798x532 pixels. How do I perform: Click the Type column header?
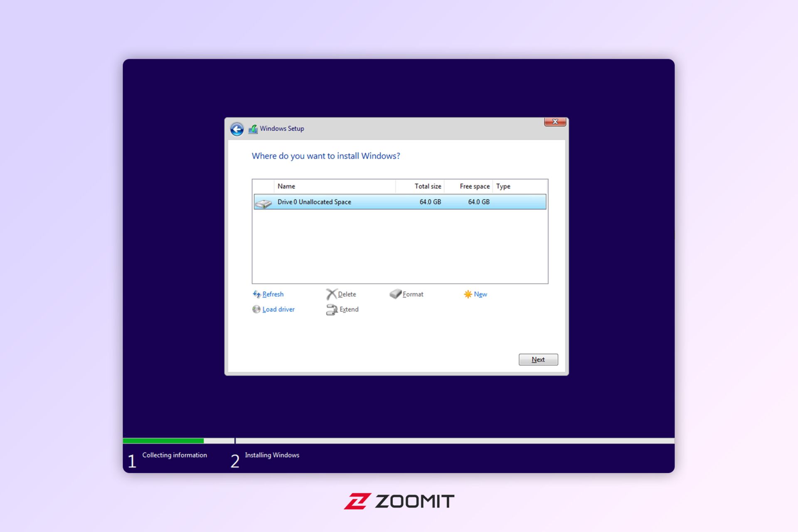click(x=520, y=186)
